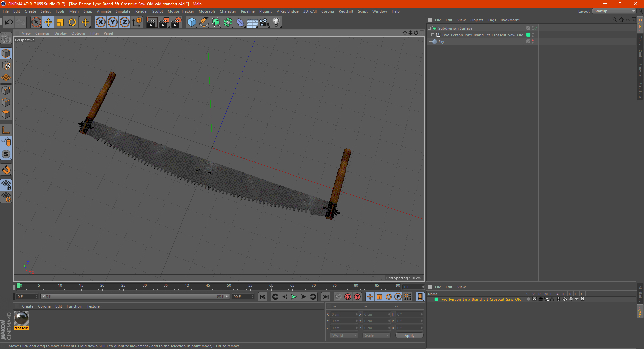Switch to Texture mode icon
644x349 pixels.
(x=6, y=65)
